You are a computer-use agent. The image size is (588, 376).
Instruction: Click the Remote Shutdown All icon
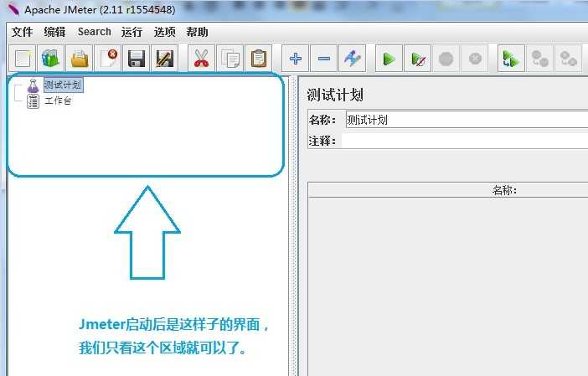pos(568,59)
